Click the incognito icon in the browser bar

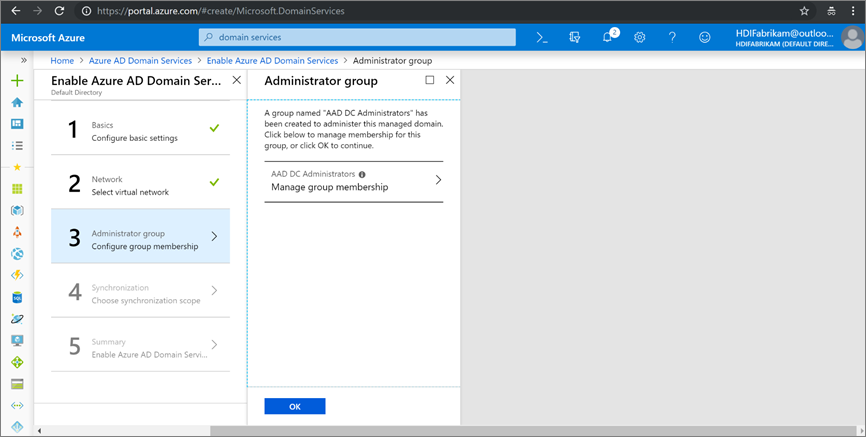[x=831, y=11]
